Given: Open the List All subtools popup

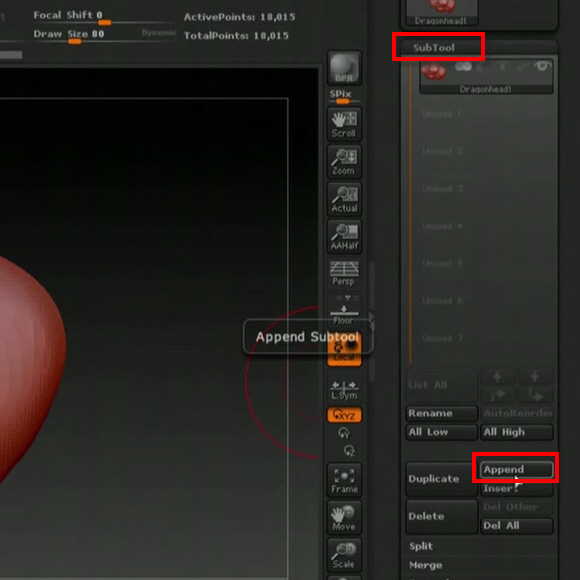Looking at the screenshot, I should tap(442, 385).
